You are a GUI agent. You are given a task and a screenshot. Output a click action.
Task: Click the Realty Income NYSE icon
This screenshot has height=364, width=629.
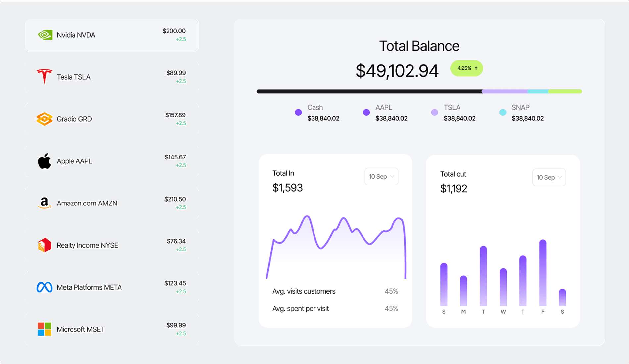[x=44, y=245]
